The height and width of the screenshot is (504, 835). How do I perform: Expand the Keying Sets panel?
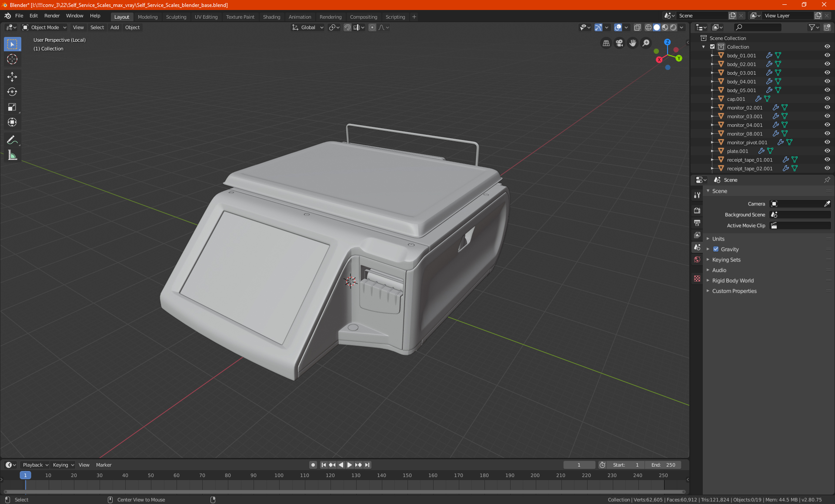point(726,260)
